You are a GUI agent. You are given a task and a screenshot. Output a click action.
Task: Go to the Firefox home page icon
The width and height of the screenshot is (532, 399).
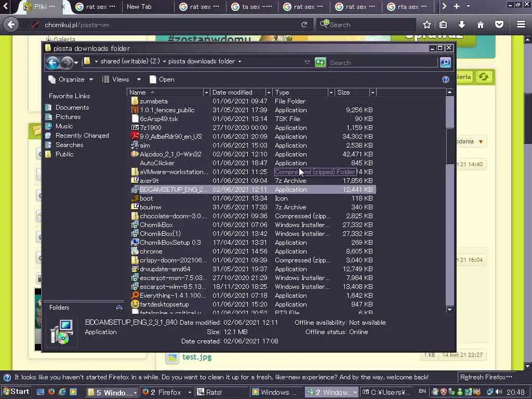coord(481,24)
